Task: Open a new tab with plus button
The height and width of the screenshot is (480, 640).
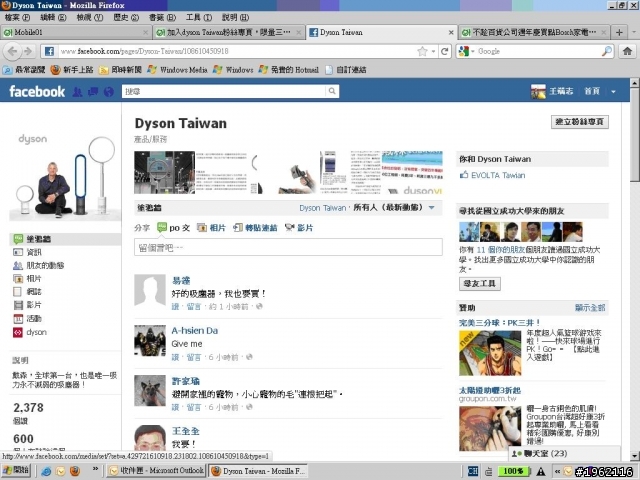Action: coord(619,32)
